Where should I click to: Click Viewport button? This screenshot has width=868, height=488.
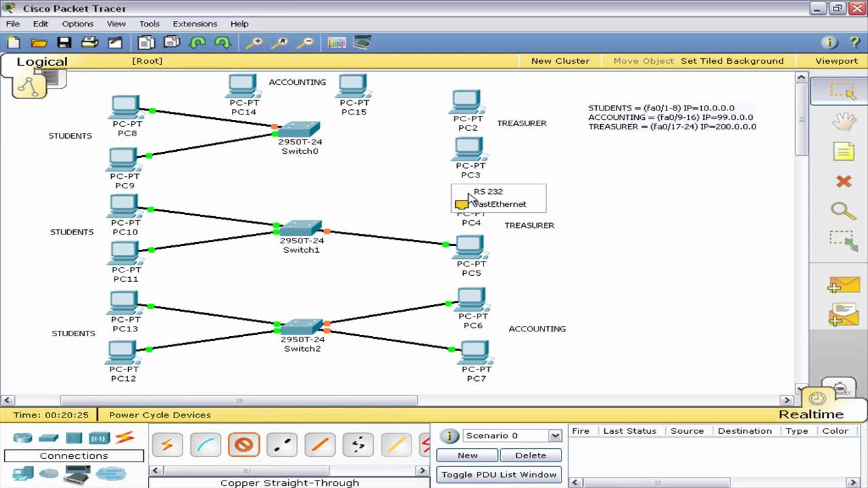point(836,61)
